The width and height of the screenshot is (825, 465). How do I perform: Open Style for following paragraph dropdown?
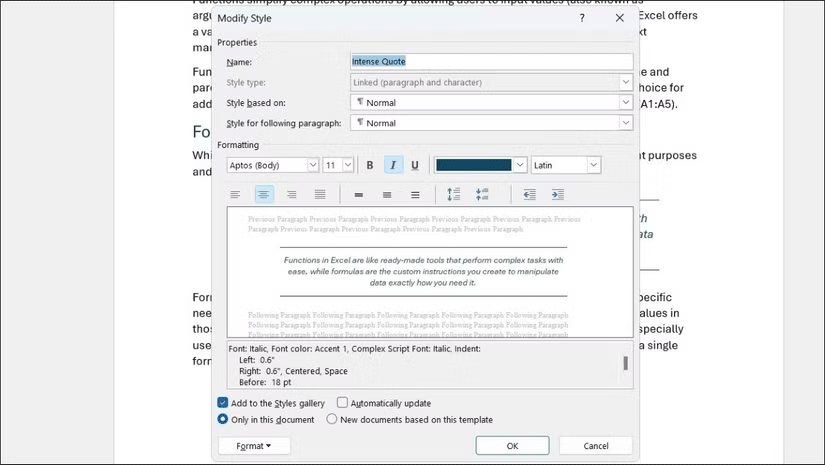click(625, 123)
